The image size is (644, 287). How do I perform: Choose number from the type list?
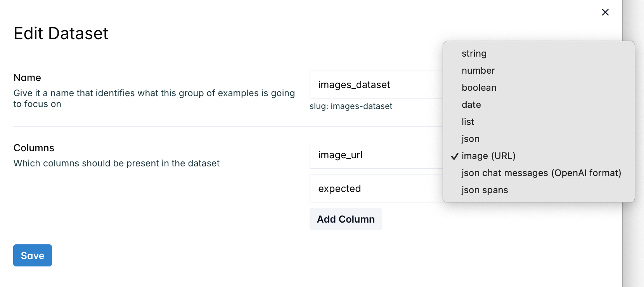[538, 71]
